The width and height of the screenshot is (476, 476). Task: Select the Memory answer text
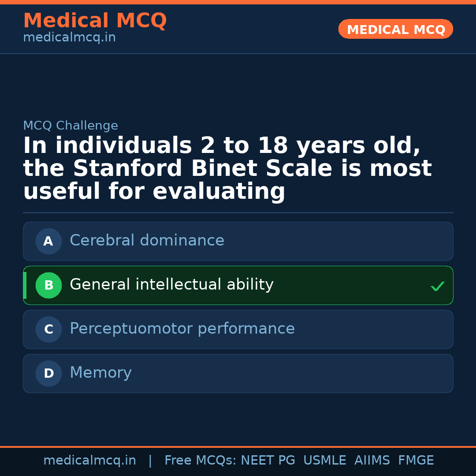[100, 373]
